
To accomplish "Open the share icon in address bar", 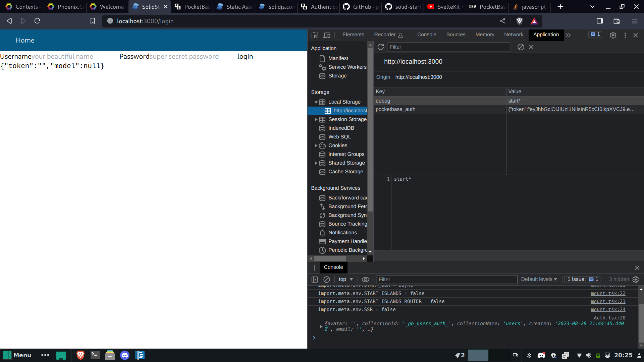I will coord(502,21).
